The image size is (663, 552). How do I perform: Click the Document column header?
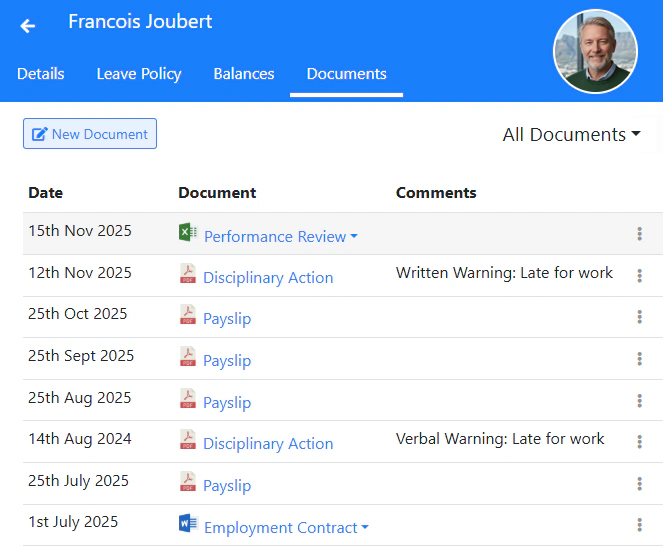(x=217, y=193)
